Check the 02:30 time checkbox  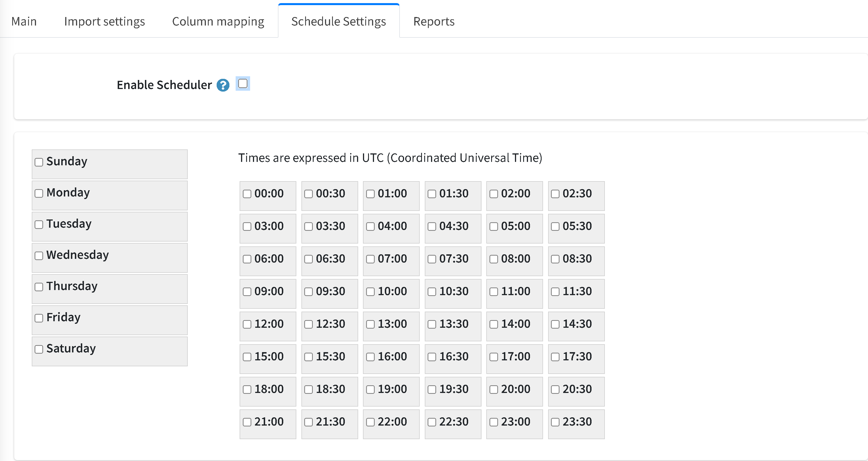(555, 194)
